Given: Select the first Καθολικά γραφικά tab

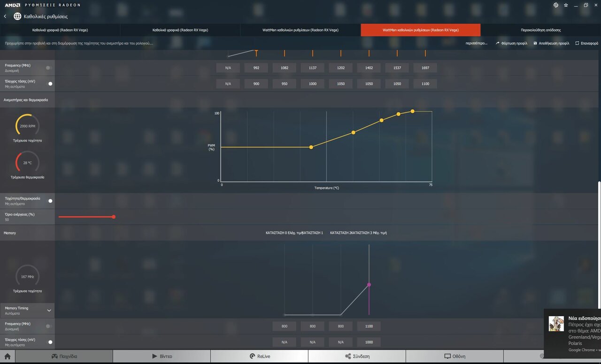Looking at the screenshot, I should 60,30.
